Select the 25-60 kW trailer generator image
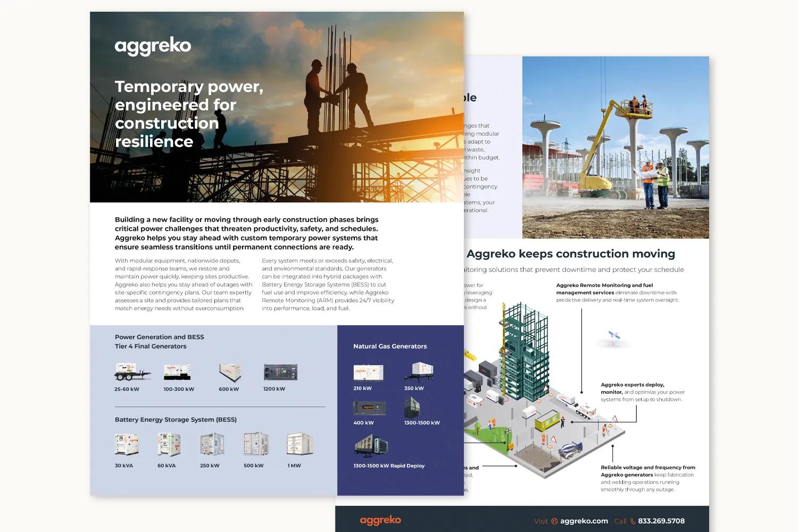 tap(132, 371)
